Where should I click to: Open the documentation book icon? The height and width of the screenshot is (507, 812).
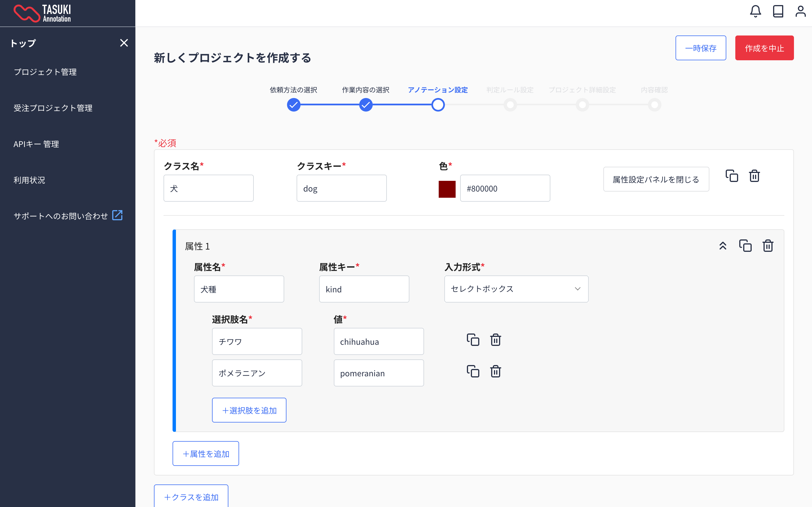pyautogui.click(x=778, y=11)
